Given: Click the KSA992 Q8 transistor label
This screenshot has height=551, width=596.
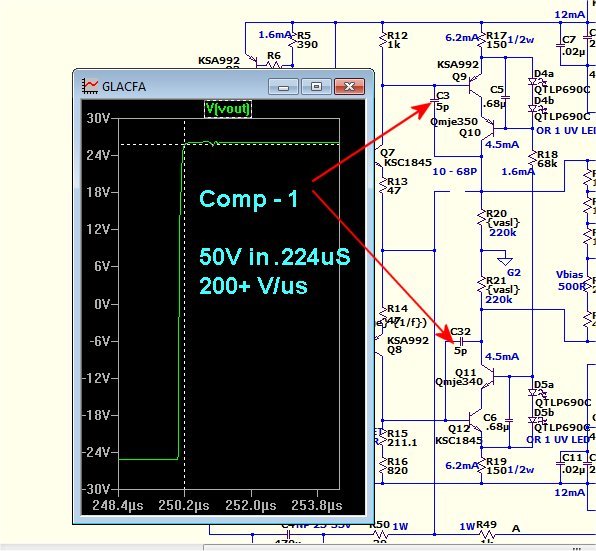Looking at the screenshot, I should click(x=407, y=345).
